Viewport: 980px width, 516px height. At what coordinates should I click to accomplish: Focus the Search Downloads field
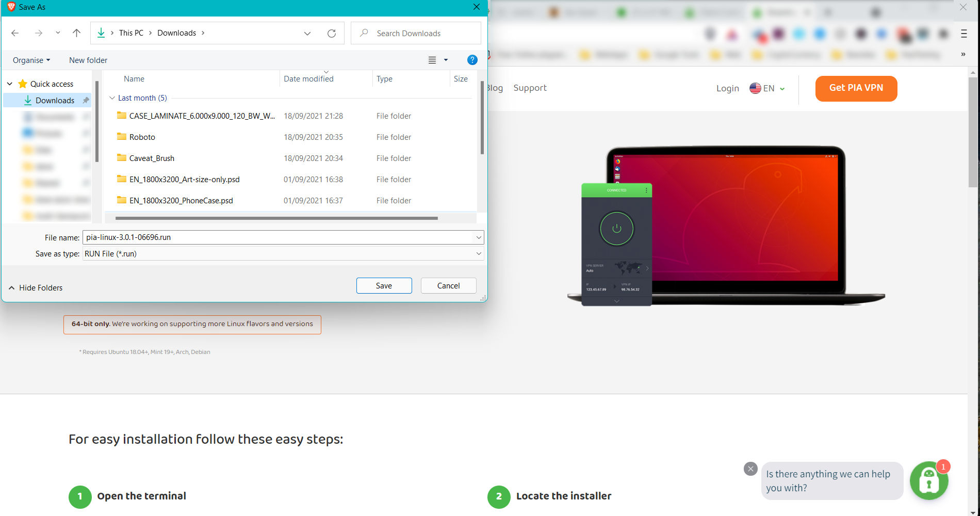tap(416, 33)
